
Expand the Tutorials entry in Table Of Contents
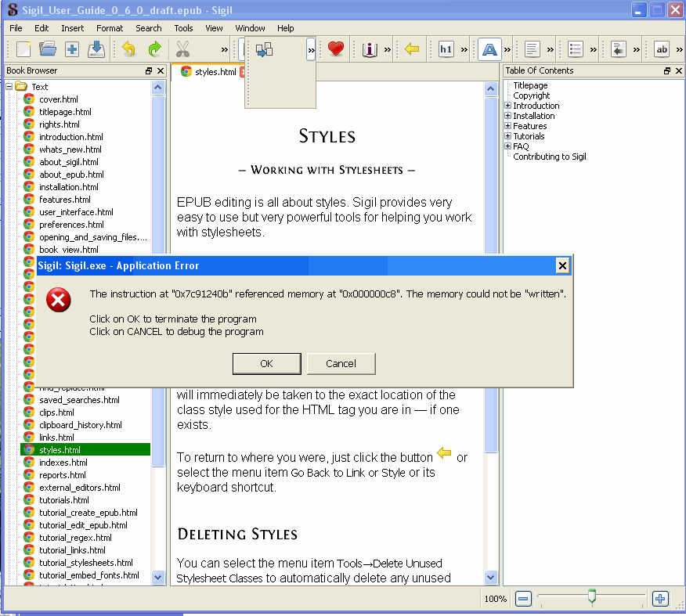coord(507,135)
